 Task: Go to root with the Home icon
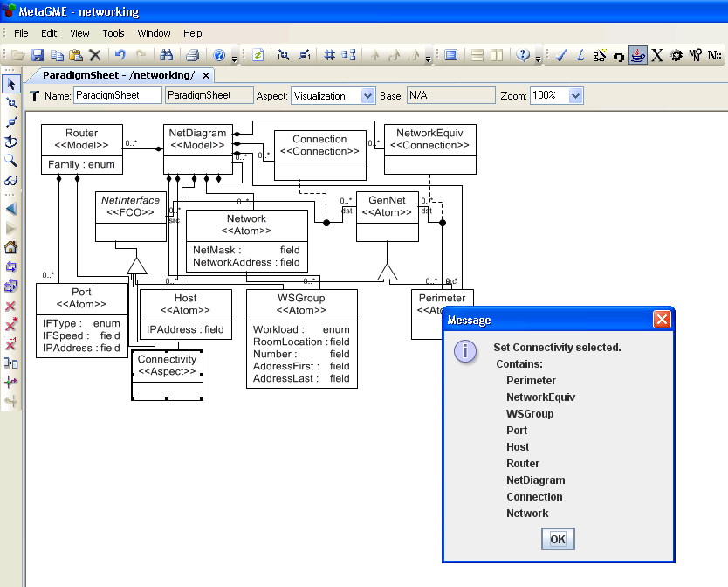[x=11, y=247]
